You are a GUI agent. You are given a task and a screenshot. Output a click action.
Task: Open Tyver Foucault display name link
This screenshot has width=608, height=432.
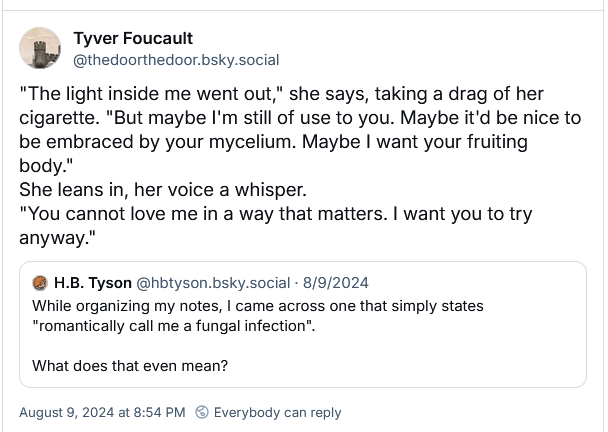point(133,38)
